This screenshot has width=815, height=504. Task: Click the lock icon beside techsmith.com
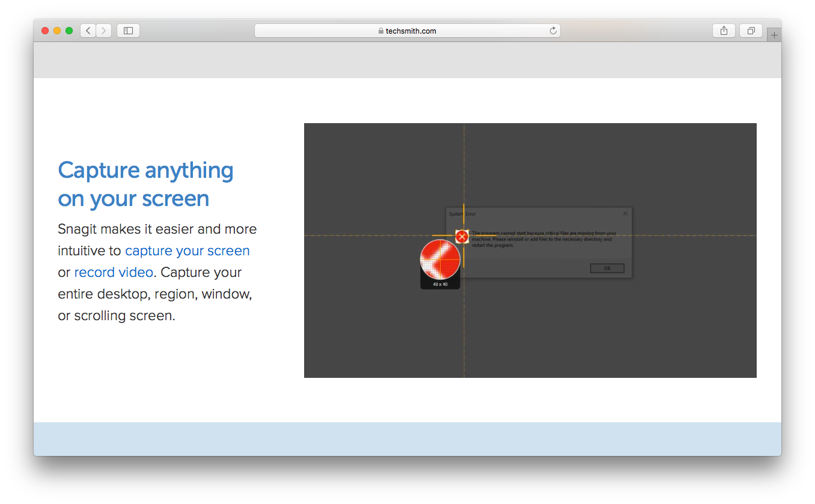(381, 31)
